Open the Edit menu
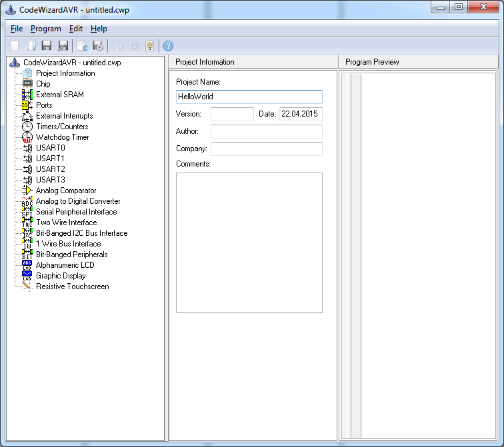 [76, 29]
